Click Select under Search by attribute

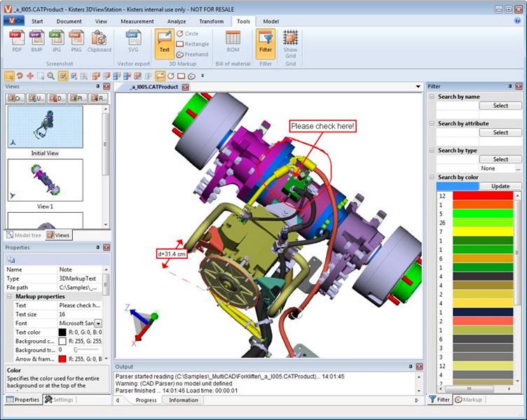click(x=500, y=132)
